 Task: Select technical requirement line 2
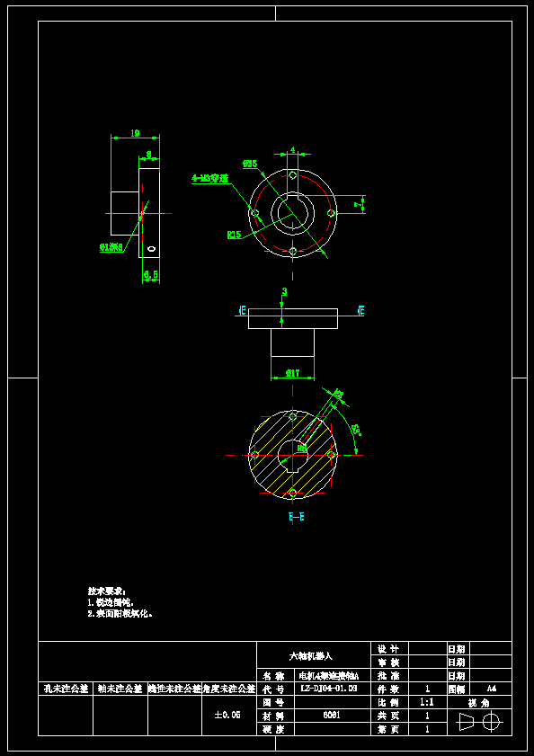pos(120,614)
